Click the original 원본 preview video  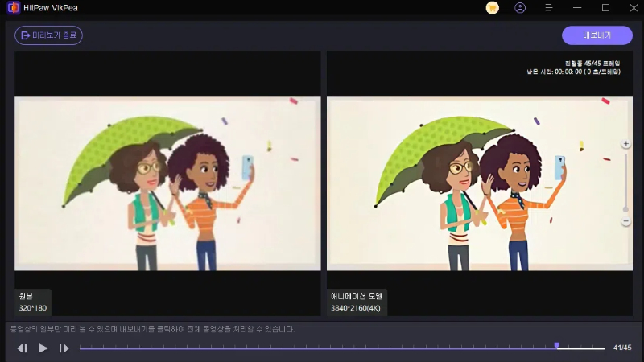pos(167,183)
